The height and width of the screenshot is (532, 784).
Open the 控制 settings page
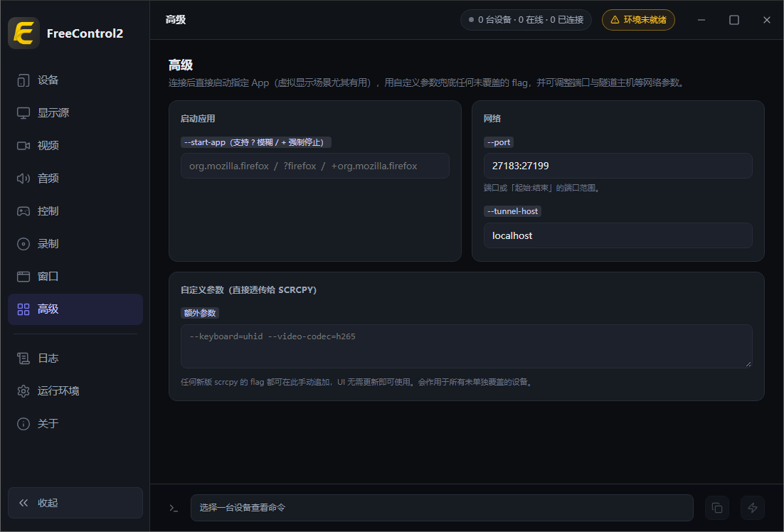point(75,211)
